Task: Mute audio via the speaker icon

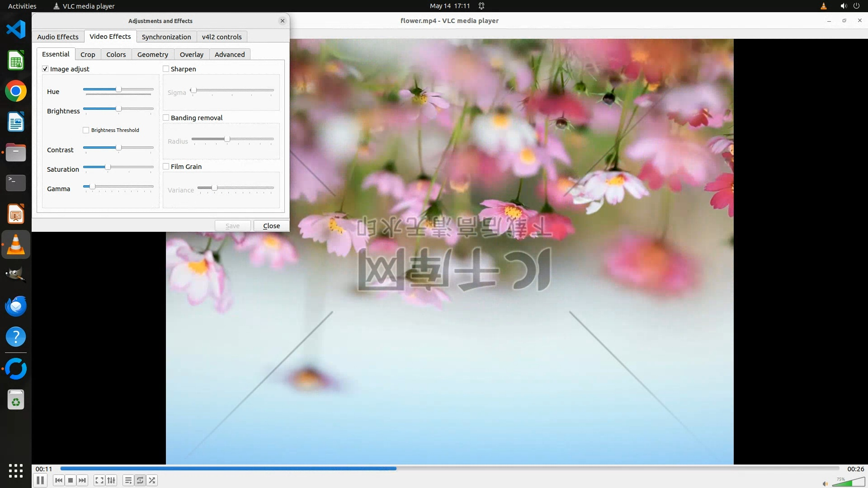Action: pyautogui.click(x=825, y=483)
